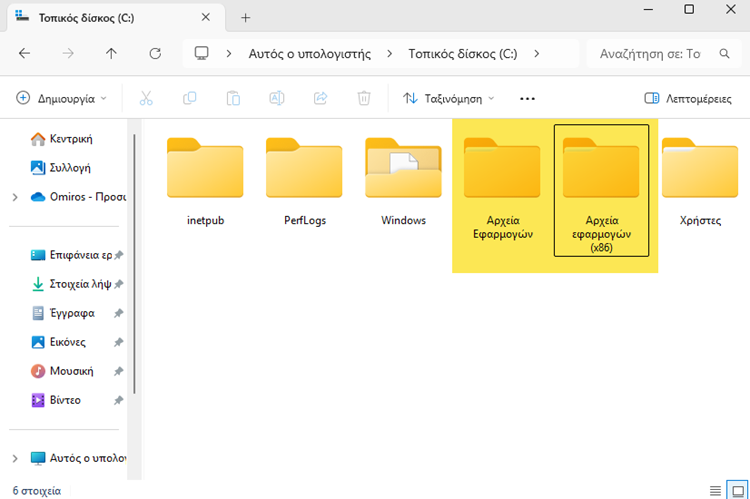This screenshot has width=750, height=499.
Task: Open Μουσική in quick access
Action: (x=62, y=371)
